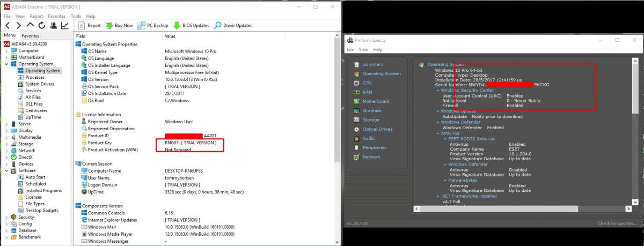Open the graph chart icon in the AIDA64 toolbar
This screenshot has width=644, height=246.
click(64, 25)
